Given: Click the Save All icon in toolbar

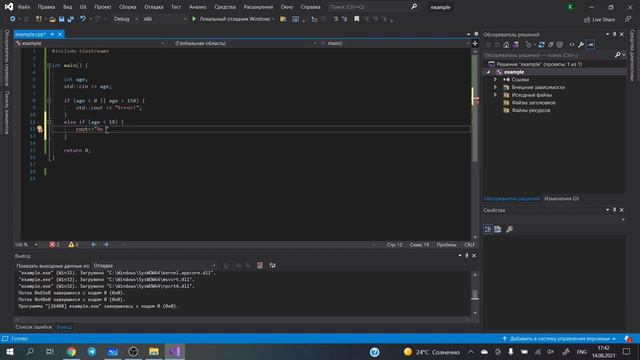Looking at the screenshot, I should 71,19.
